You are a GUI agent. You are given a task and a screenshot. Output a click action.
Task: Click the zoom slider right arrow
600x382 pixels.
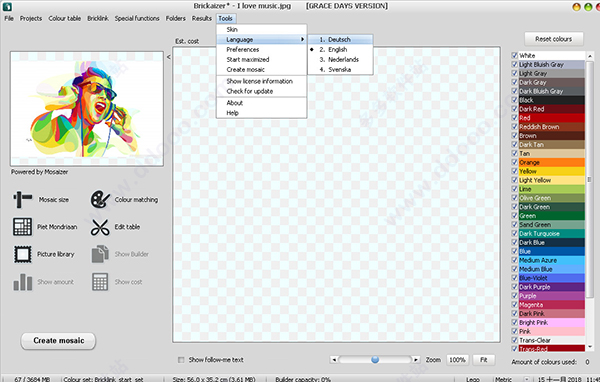416,360
